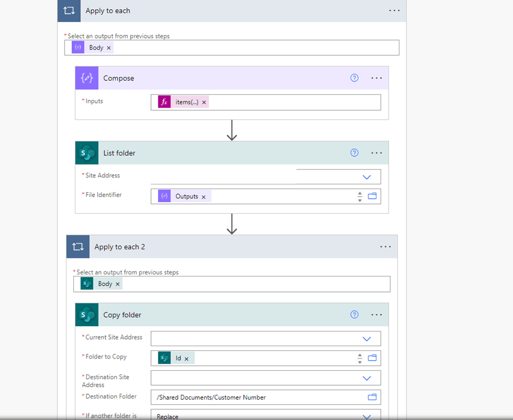The image size is (513, 420).
Task: Click the Compose action icon
Action: pos(87,78)
